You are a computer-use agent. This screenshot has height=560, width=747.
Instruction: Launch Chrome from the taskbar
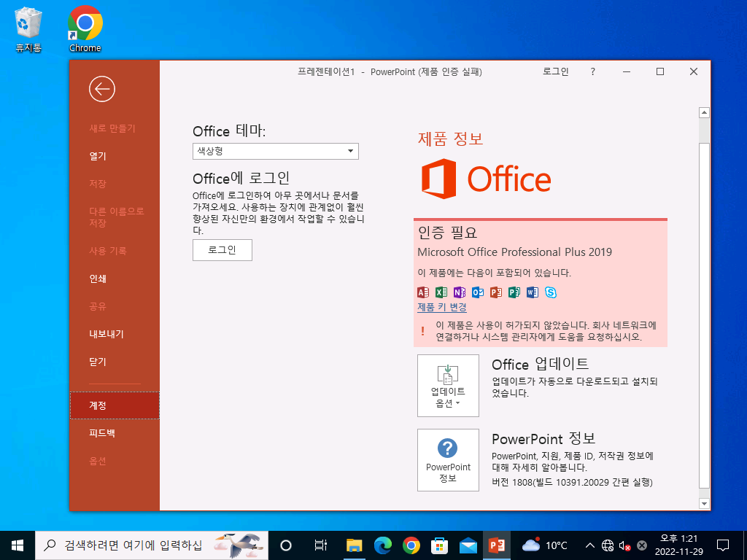pos(411,545)
